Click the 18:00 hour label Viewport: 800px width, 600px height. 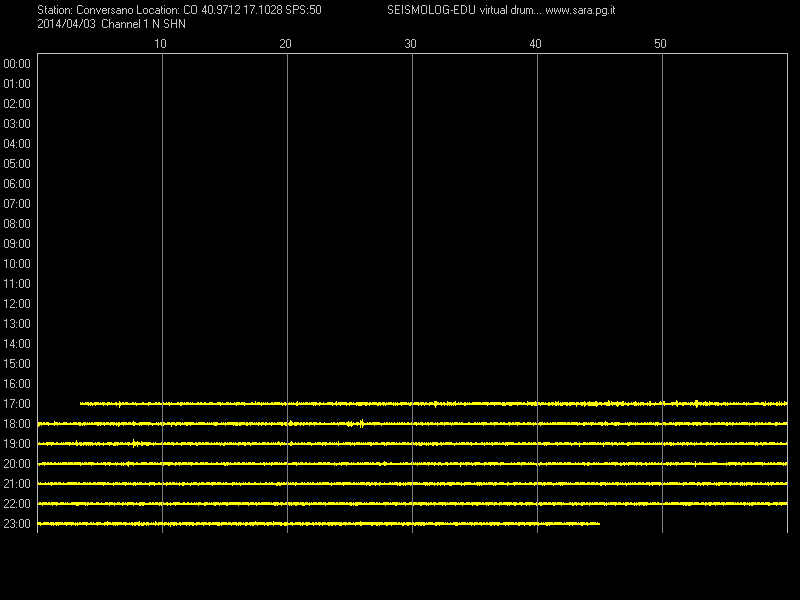17,424
